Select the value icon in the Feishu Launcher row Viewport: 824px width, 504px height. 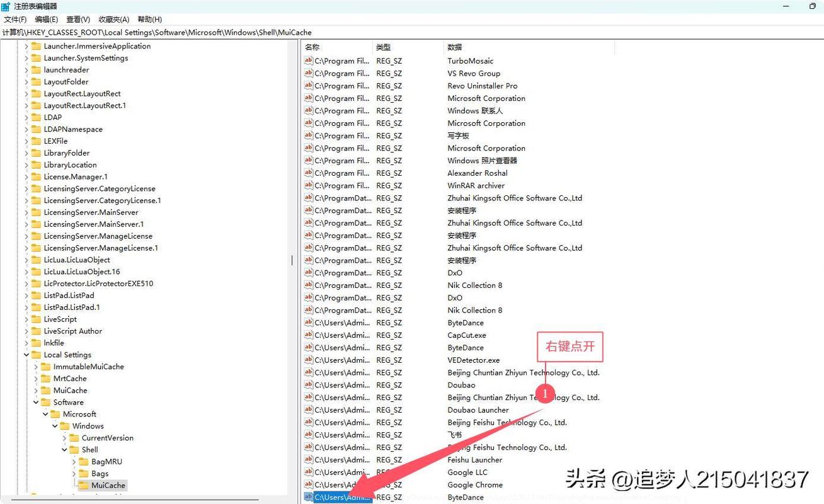tap(309, 460)
